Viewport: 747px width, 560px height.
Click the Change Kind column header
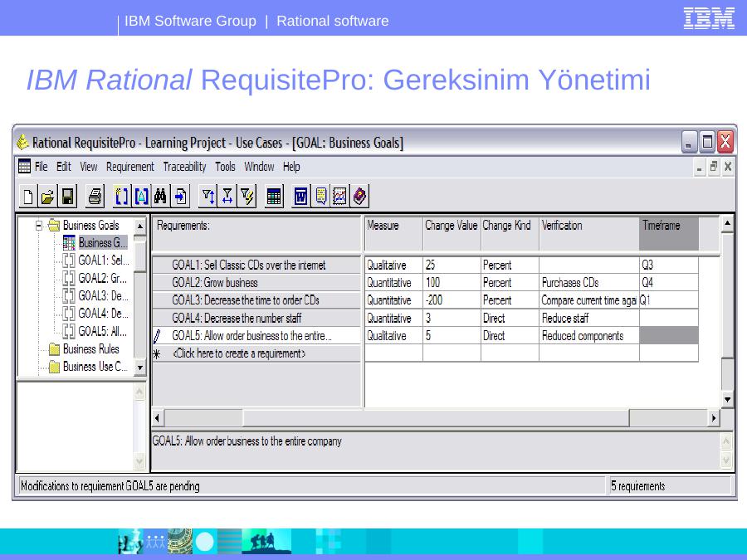click(x=510, y=233)
